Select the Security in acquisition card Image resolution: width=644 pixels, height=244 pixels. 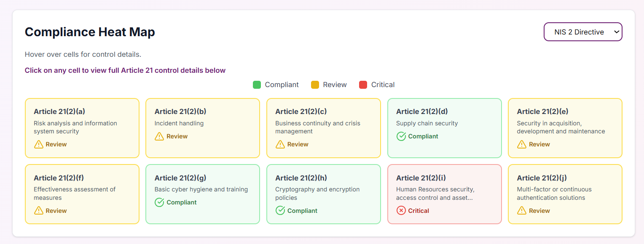point(565,128)
